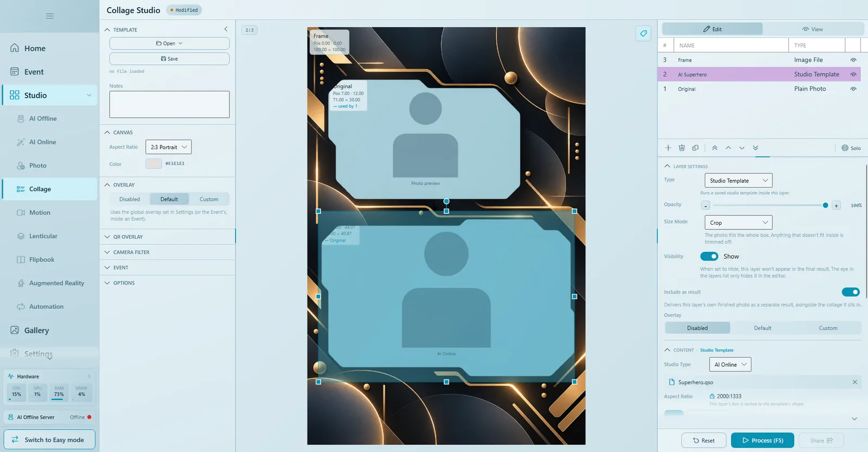Delete the selected layer using trash icon

tap(682, 148)
